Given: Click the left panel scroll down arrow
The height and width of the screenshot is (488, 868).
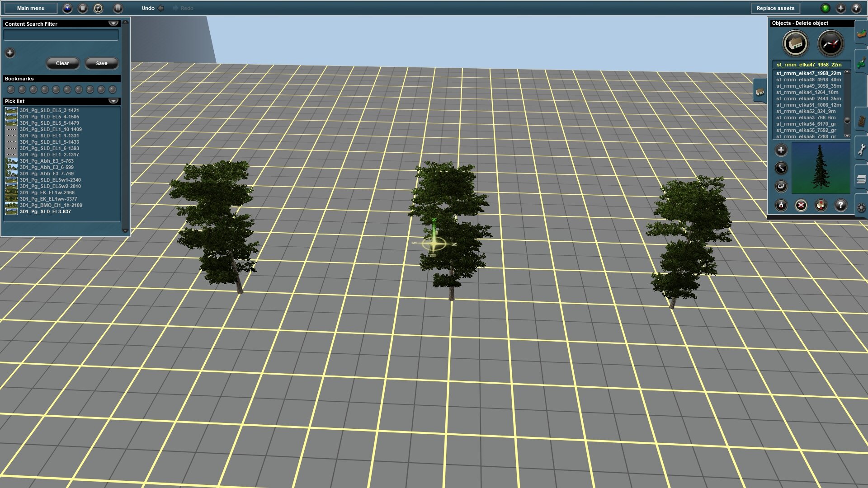Looking at the screenshot, I should click(125, 230).
